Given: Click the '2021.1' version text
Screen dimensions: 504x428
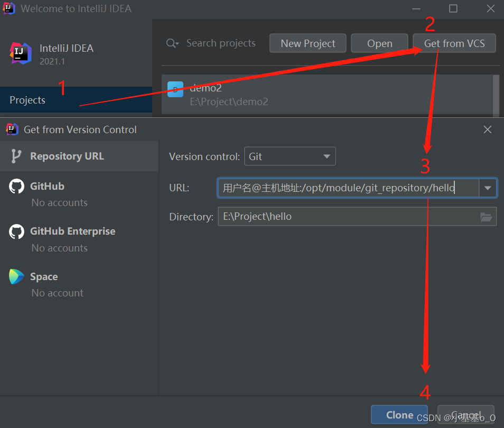Looking at the screenshot, I should click(52, 61).
